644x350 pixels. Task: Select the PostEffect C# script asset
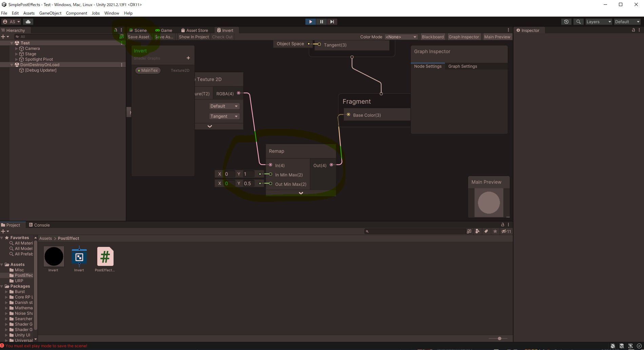(105, 256)
